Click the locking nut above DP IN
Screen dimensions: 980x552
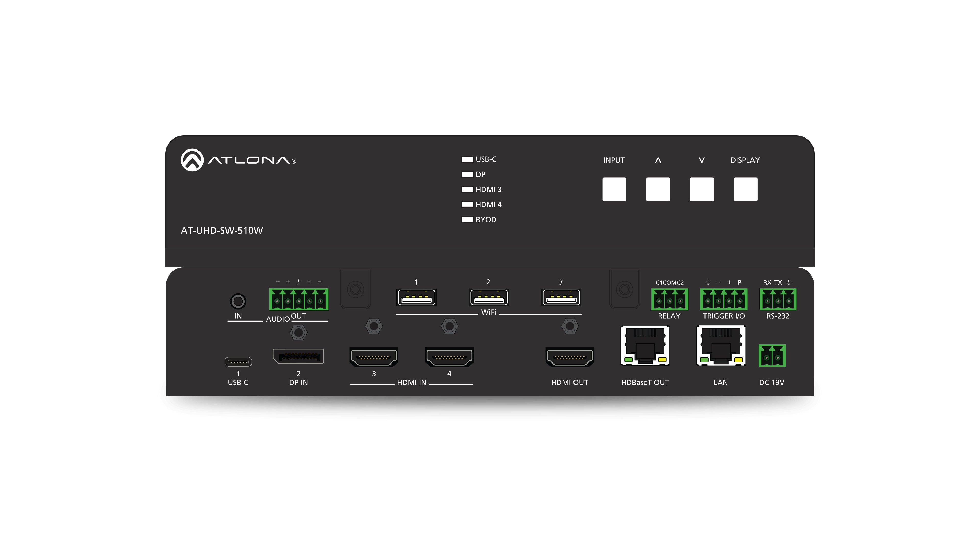click(299, 333)
